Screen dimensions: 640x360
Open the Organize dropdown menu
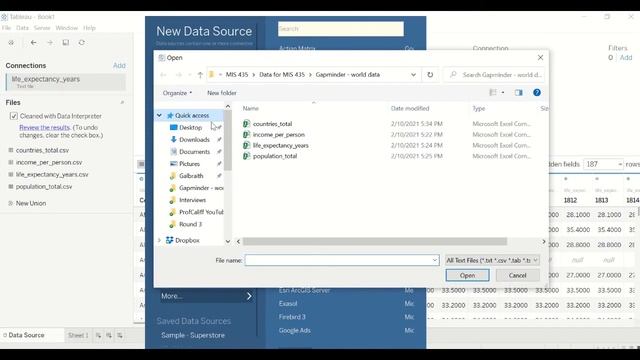[177, 93]
